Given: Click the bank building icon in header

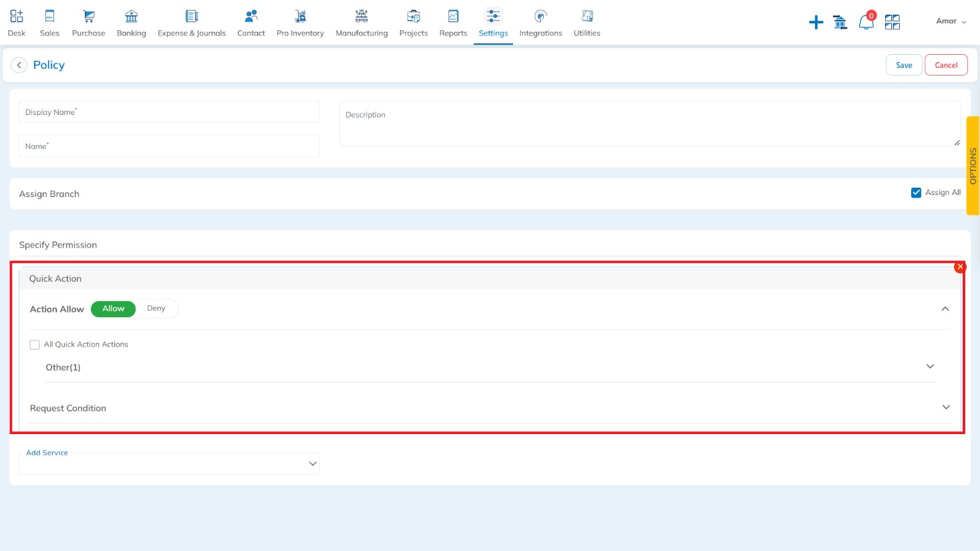Looking at the screenshot, I should 840,23.
